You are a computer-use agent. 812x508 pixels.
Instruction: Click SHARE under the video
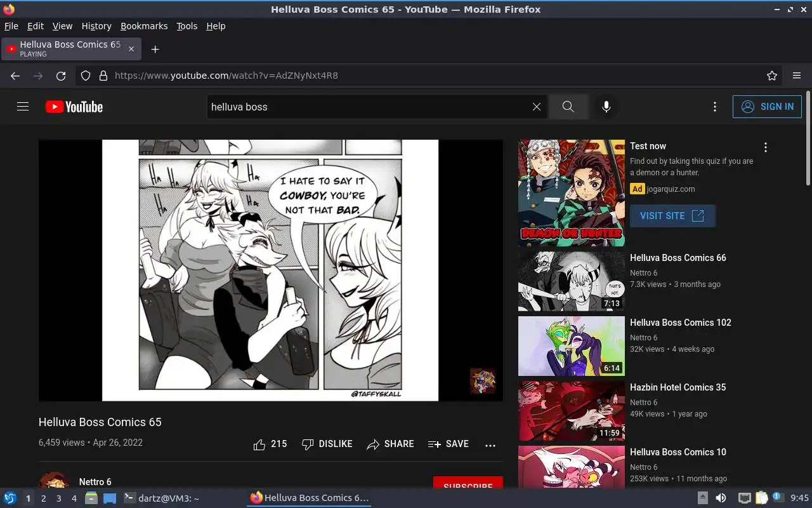[390, 444]
